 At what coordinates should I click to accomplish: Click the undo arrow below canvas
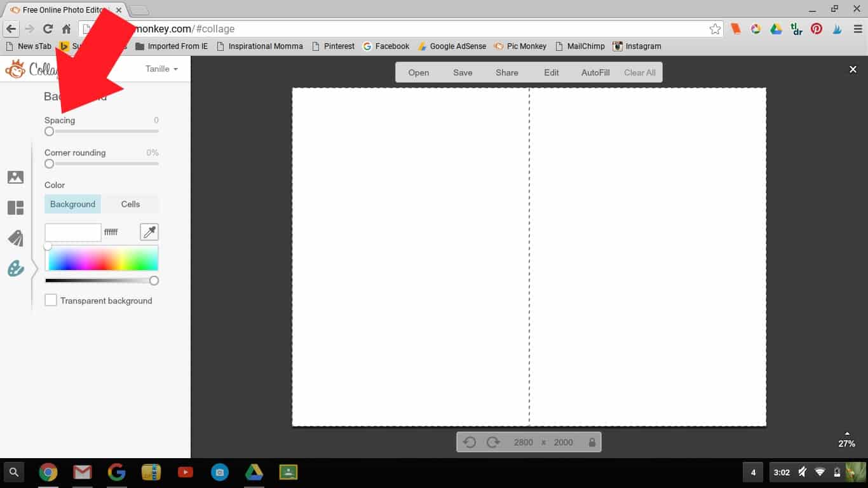click(470, 442)
